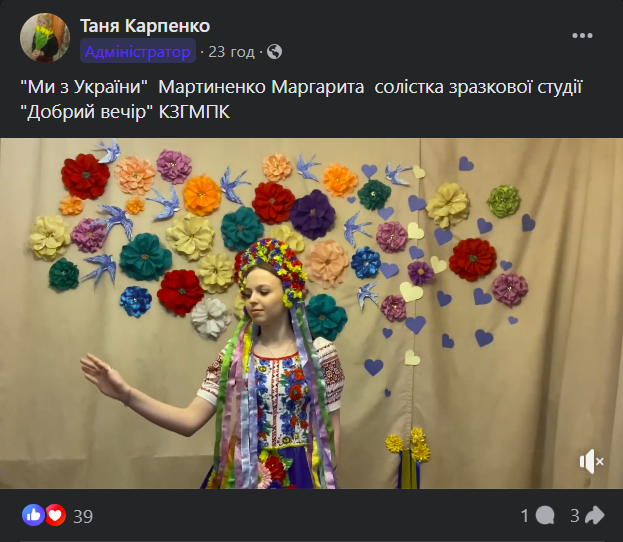Open the three-dot post options menu
The image size is (623, 542).
[582, 36]
